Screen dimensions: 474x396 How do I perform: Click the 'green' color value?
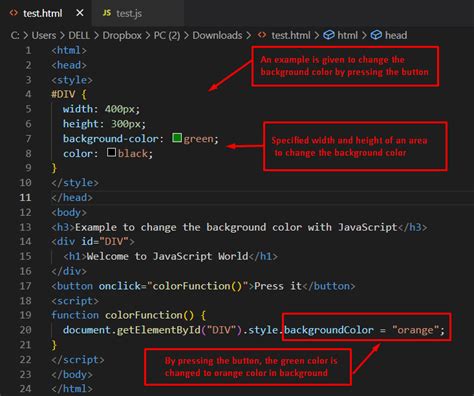(x=199, y=139)
